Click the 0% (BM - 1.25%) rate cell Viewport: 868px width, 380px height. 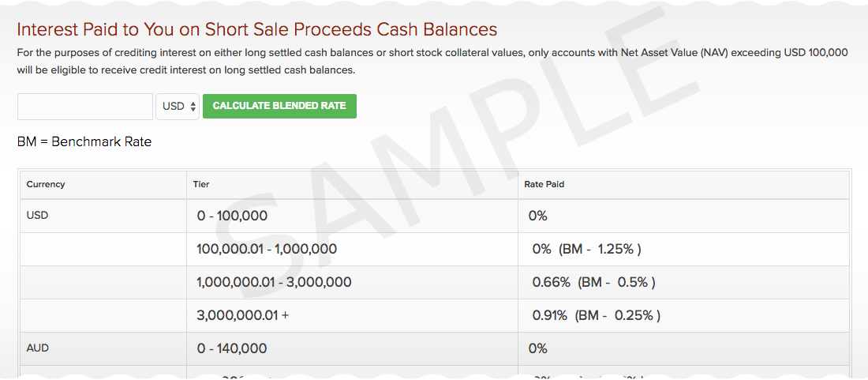586,249
